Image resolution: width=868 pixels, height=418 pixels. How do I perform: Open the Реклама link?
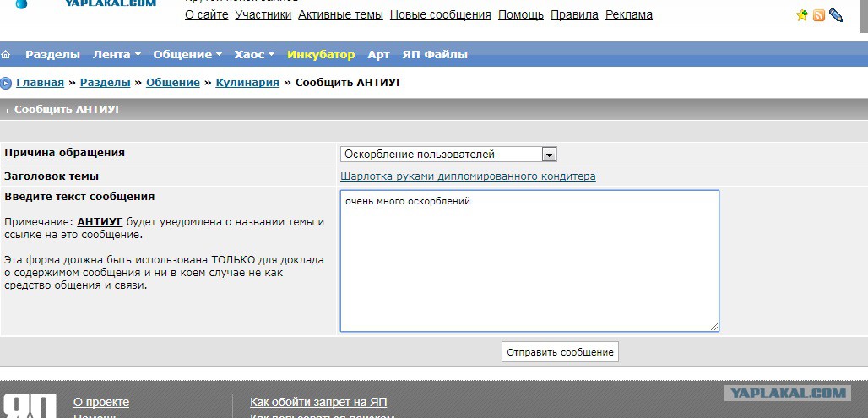[x=629, y=15]
